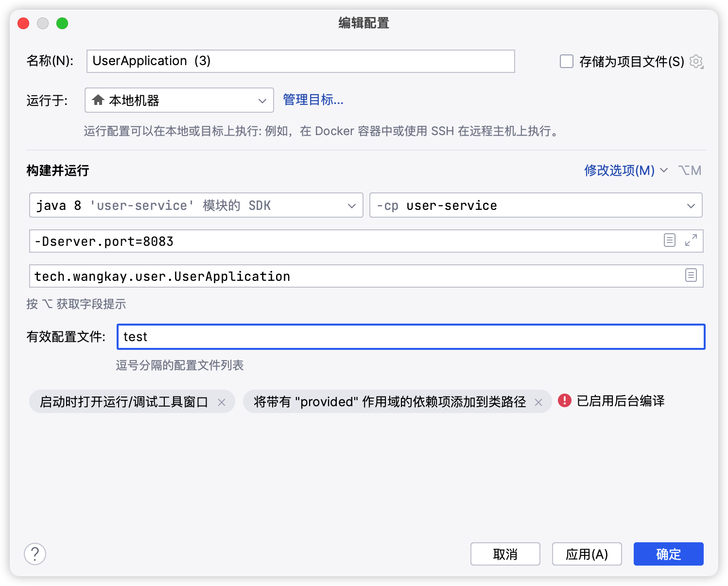Click the 有效配置文件 field containing test
728x586 pixels.
point(411,337)
